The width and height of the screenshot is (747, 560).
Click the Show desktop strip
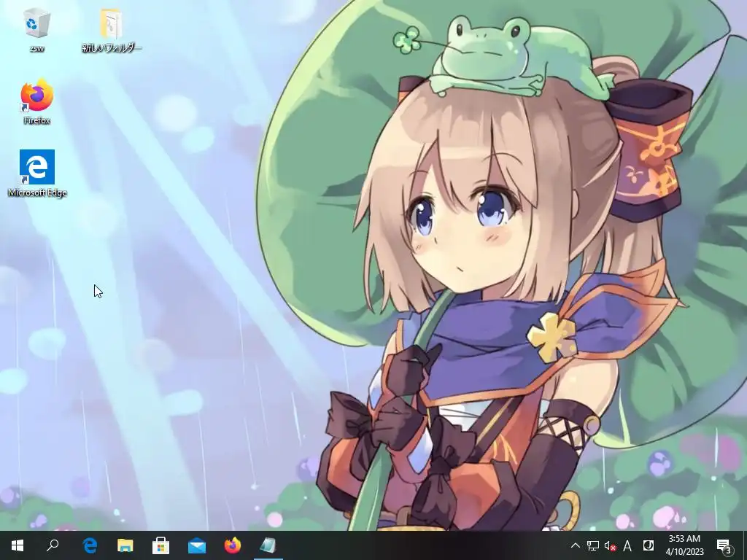[745, 545]
